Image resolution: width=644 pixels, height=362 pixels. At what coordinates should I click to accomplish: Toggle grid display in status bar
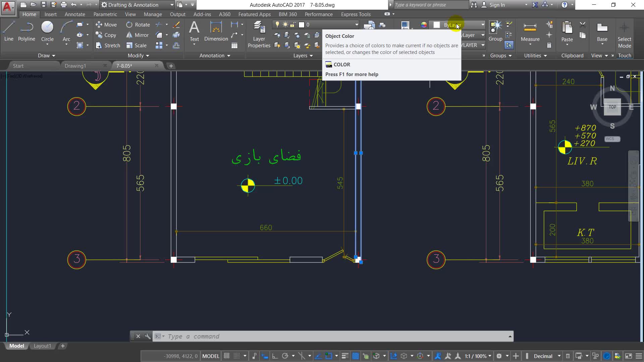coord(227,356)
